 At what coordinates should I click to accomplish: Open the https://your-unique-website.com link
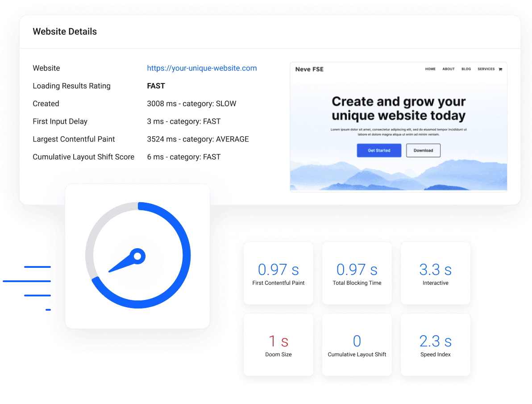coord(202,68)
